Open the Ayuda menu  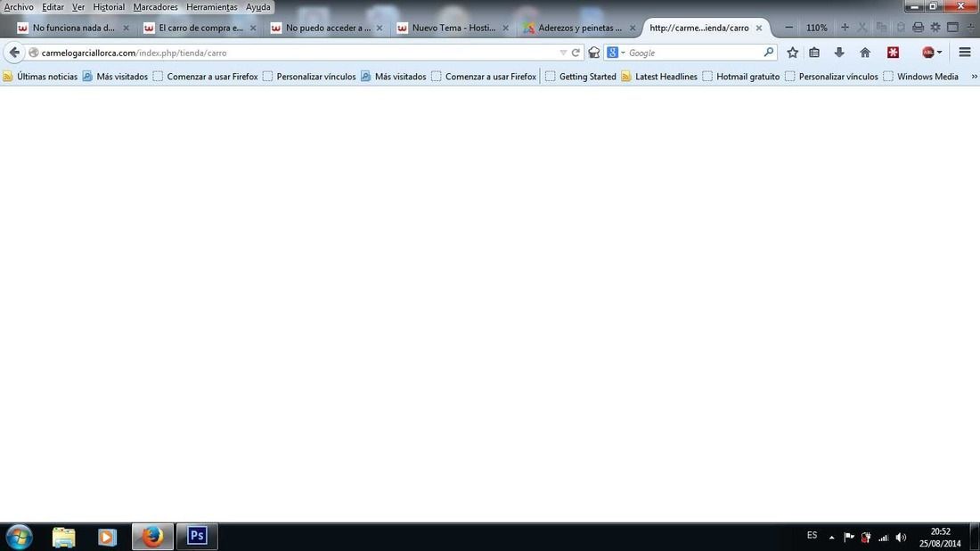(258, 7)
